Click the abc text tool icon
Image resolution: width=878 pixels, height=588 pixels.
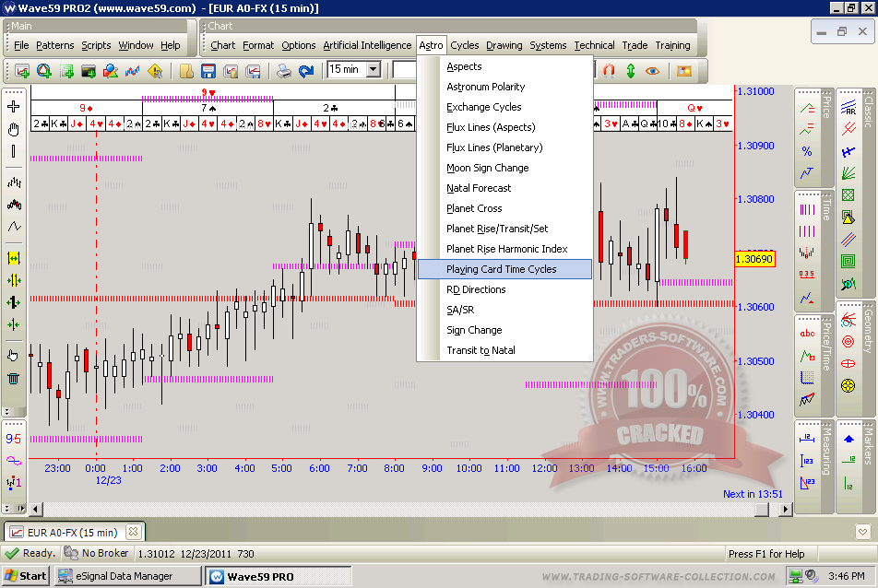tap(807, 334)
